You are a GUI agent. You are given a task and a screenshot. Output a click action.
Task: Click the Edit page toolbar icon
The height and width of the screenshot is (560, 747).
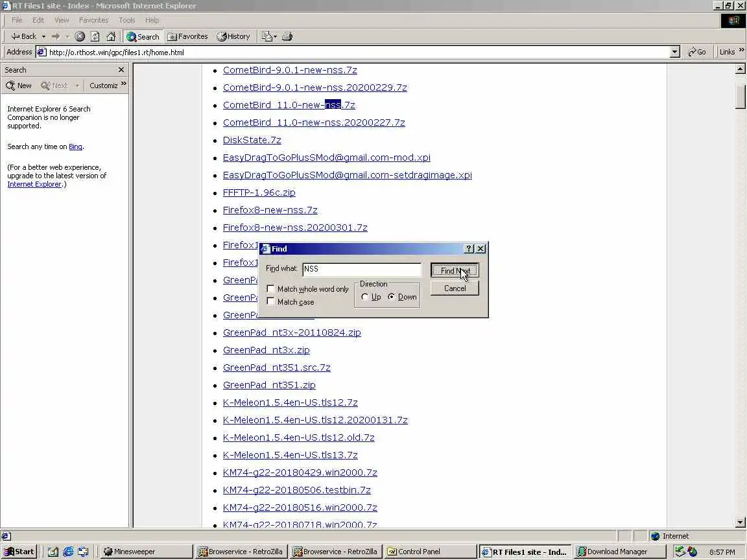[267, 36]
